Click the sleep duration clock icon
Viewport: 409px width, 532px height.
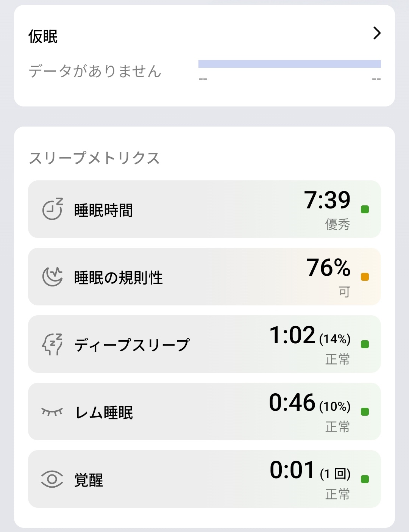[x=52, y=209]
